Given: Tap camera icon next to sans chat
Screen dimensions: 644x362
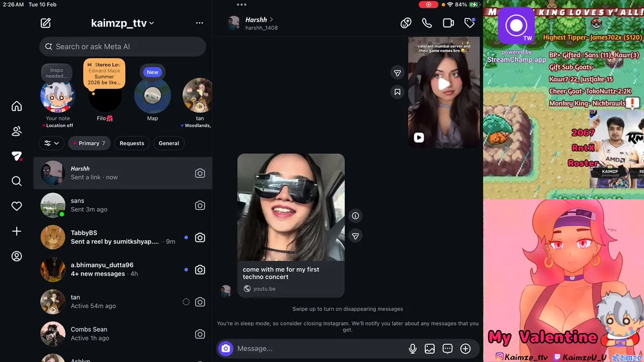Looking at the screenshot, I should 200,205.
